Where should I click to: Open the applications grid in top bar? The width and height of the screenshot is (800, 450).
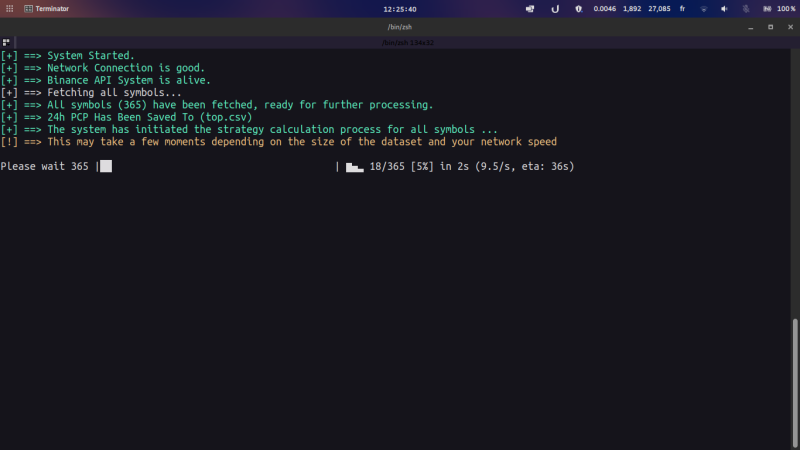(x=8, y=8)
